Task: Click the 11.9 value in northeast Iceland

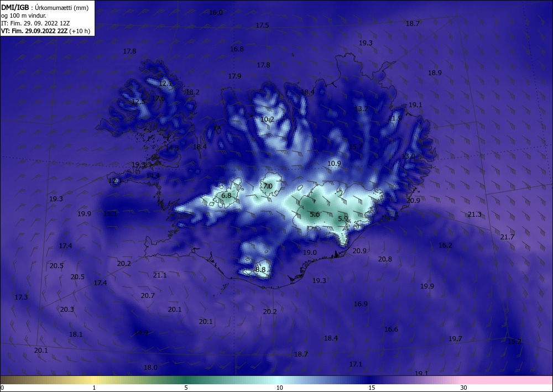Action: click(395, 118)
